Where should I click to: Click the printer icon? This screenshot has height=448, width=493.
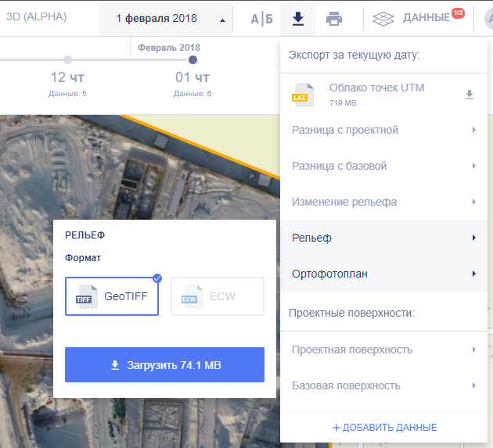334,18
